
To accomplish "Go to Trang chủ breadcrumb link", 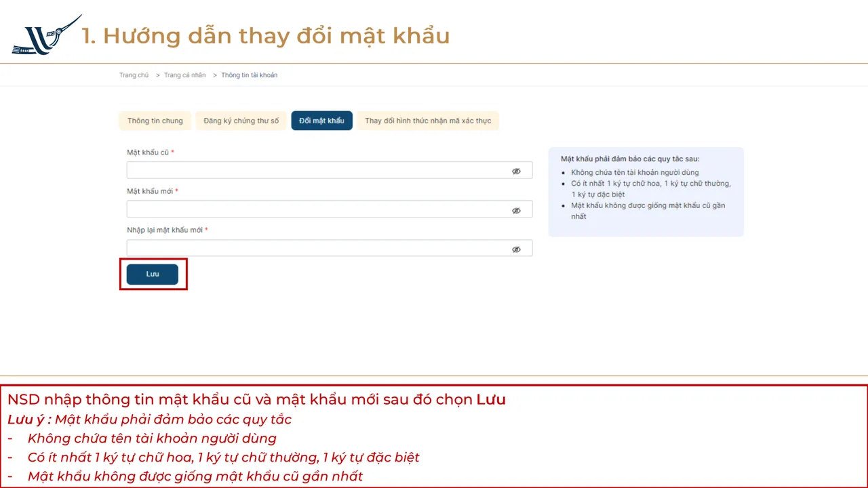I will click(x=134, y=75).
